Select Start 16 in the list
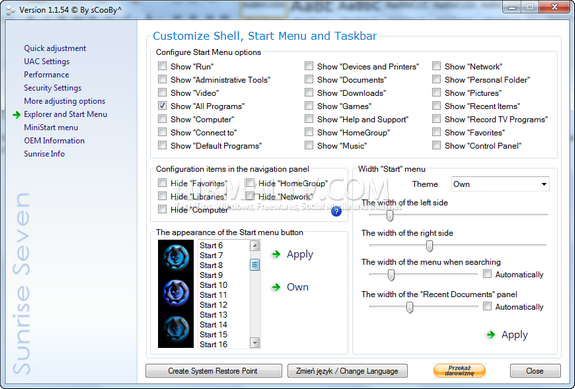Image resolution: width=575 pixels, height=389 pixels. click(213, 344)
